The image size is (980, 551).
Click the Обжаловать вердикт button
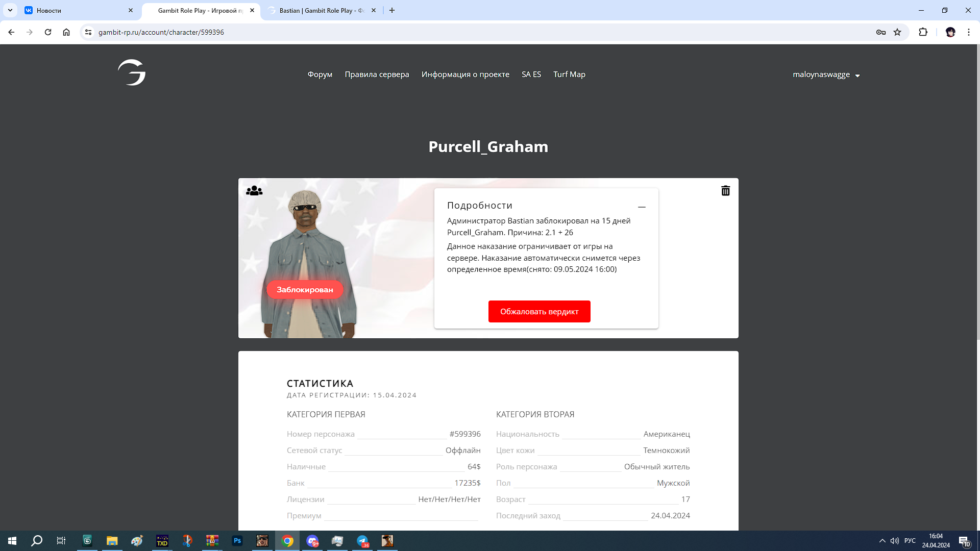coord(539,311)
